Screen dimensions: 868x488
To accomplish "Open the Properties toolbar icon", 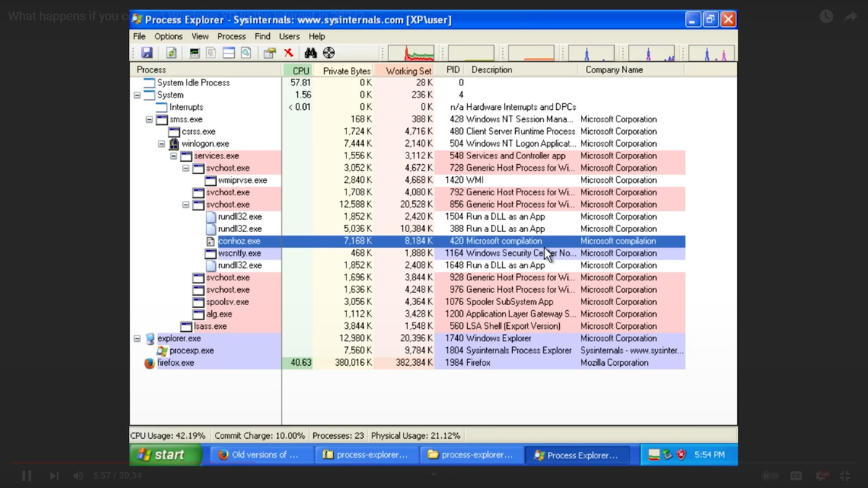I will click(x=270, y=53).
